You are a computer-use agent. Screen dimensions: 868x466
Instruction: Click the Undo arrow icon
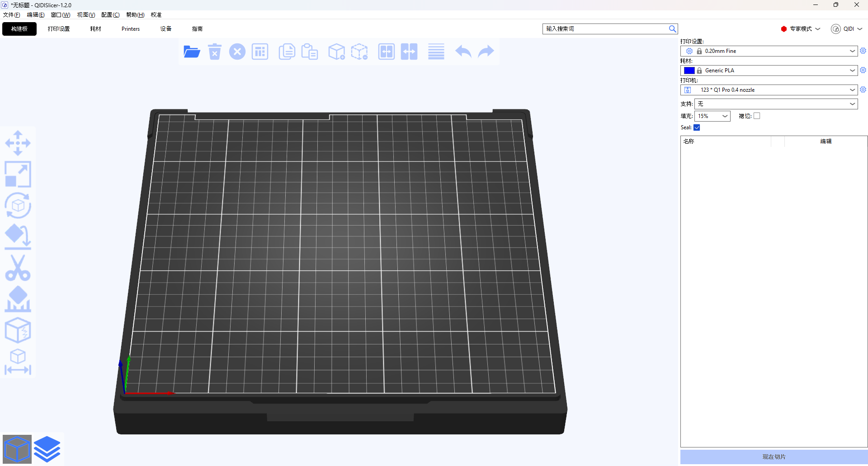pyautogui.click(x=463, y=52)
